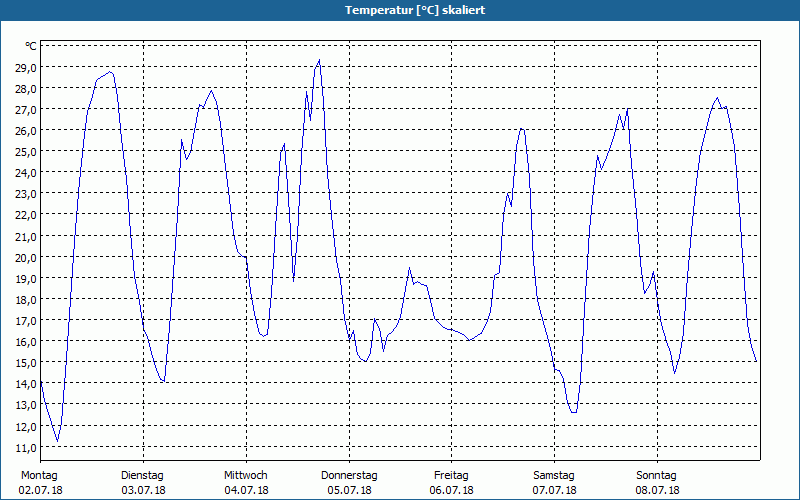Click the date 06.07.18

[x=452, y=490]
